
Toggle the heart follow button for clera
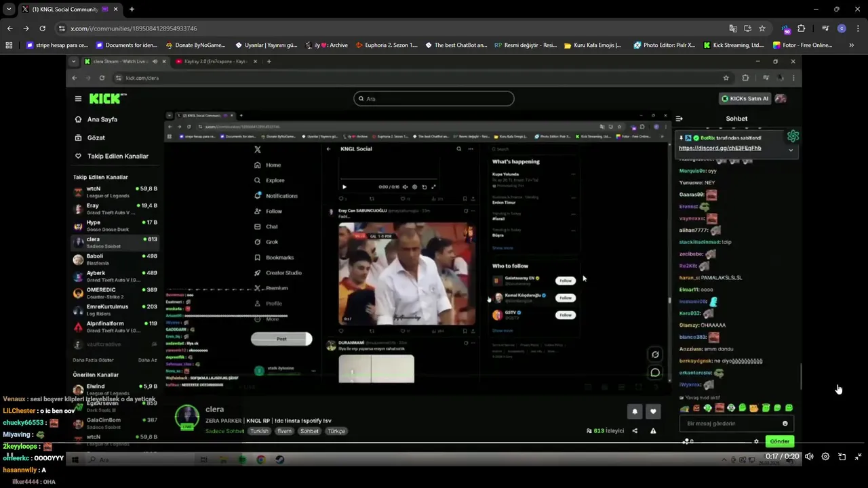click(x=653, y=411)
